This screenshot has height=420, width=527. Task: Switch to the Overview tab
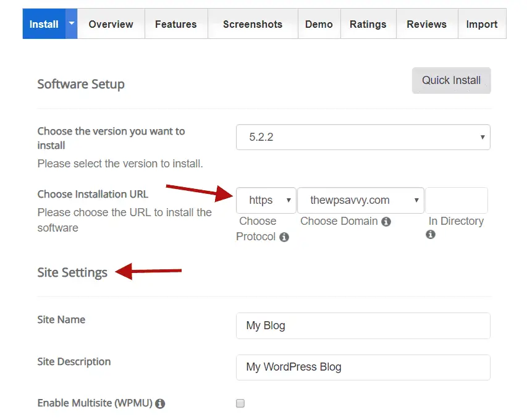tap(111, 24)
